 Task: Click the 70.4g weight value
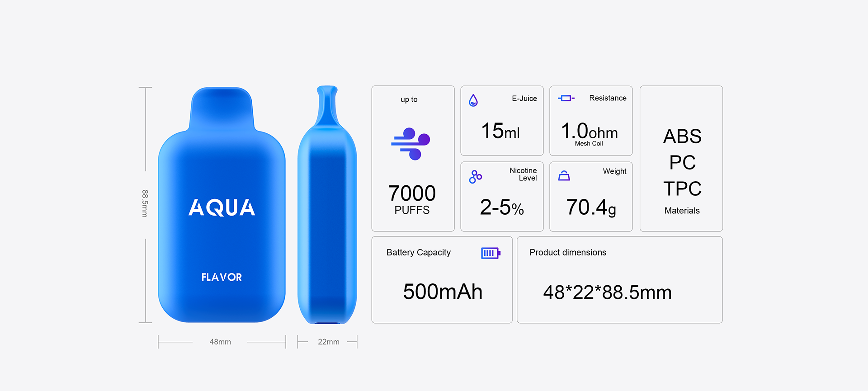[x=591, y=207]
